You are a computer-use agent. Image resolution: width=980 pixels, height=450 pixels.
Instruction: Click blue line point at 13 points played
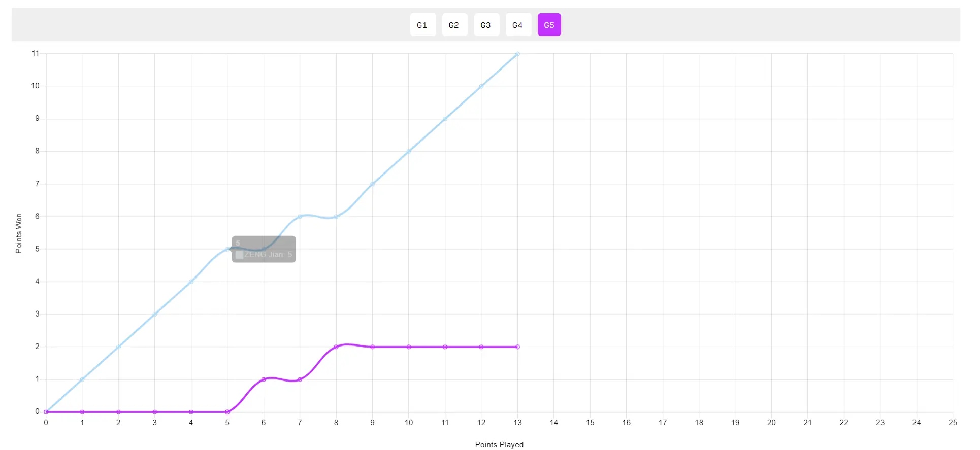[517, 54]
